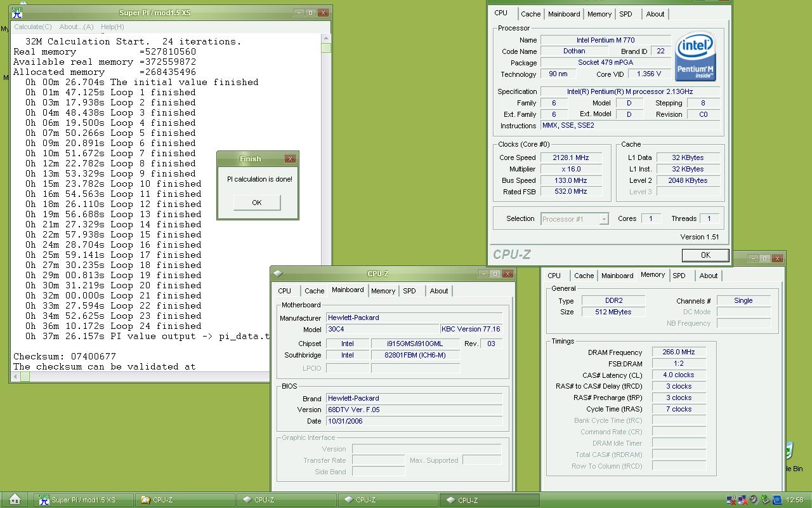Click the 12:58 taskbar clock
The width and height of the screenshot is (812, 508).
[795, 500]
